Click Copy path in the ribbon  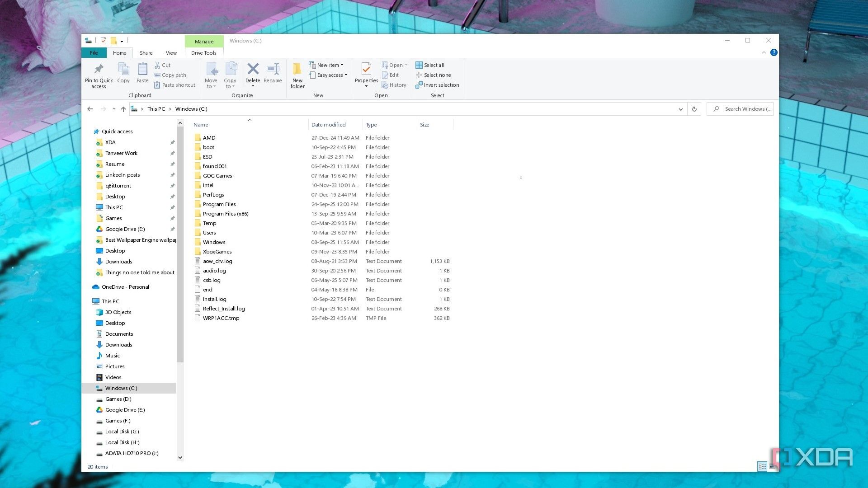(170, 75)
